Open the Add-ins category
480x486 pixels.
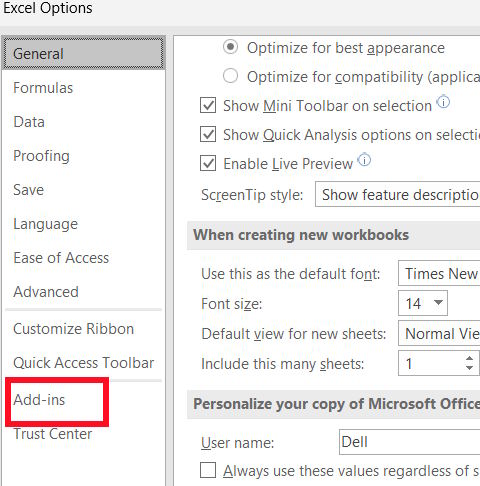pos(39,400)
